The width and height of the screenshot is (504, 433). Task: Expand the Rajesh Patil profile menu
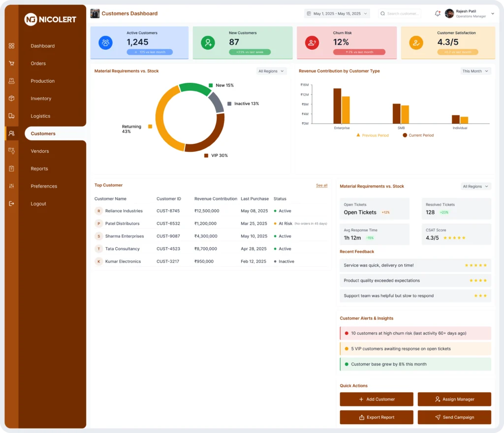point(493,14)
